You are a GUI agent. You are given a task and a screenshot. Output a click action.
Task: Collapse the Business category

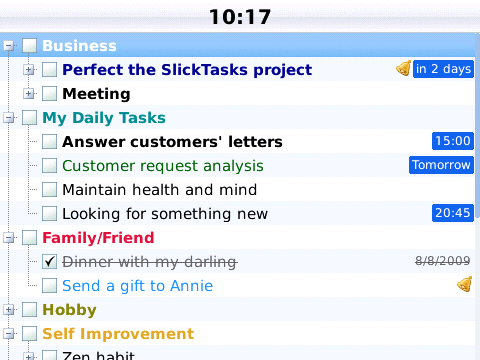tap(9, 46)
